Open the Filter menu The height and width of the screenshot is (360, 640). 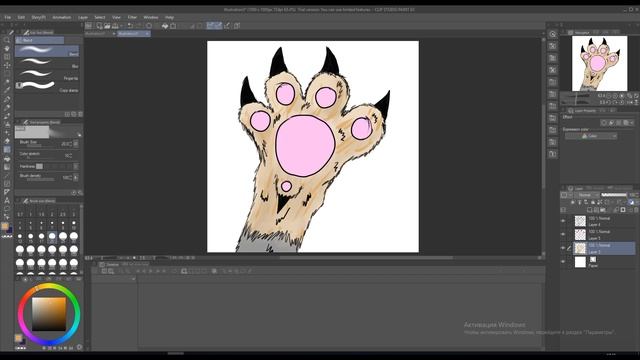tap(132, 18)
